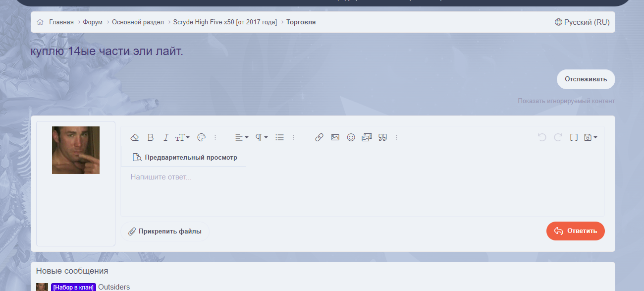Click the media gallery icon

367,137
